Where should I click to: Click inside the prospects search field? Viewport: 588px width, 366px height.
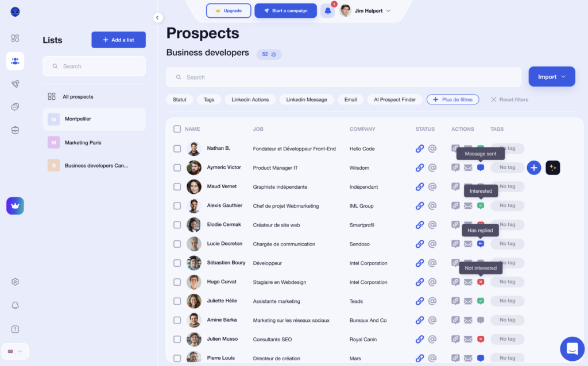point(343,77)
